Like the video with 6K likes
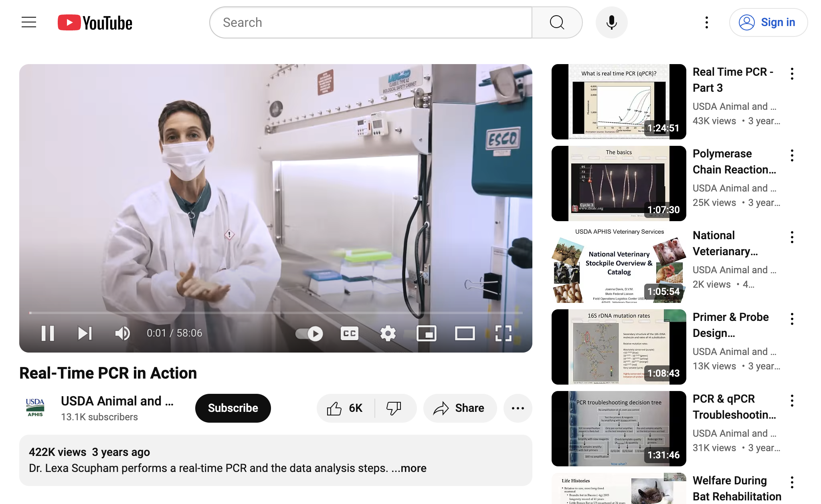821x504 pixels. [345, 408]
